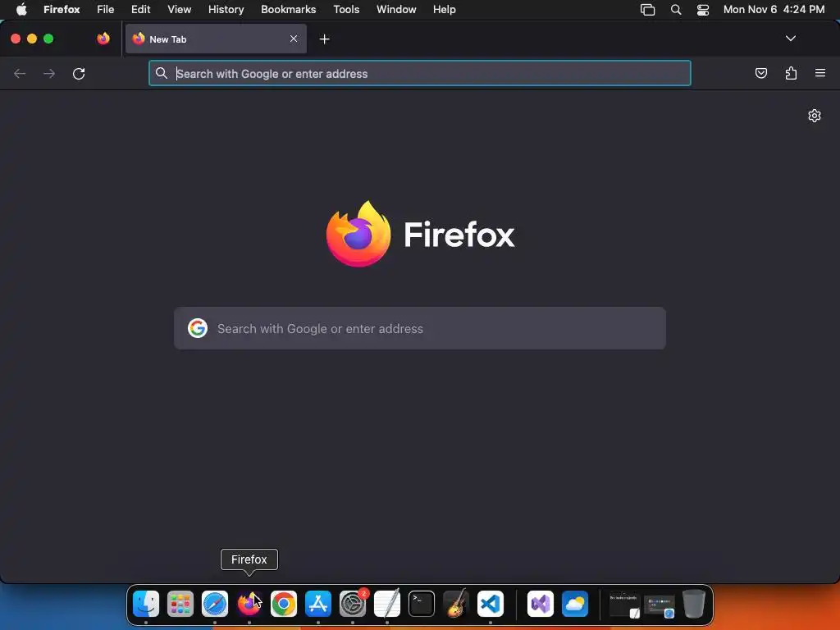Screen dimensions: 840x630
Task: Click the search magnifier in address bar
Action: point(162,73)
